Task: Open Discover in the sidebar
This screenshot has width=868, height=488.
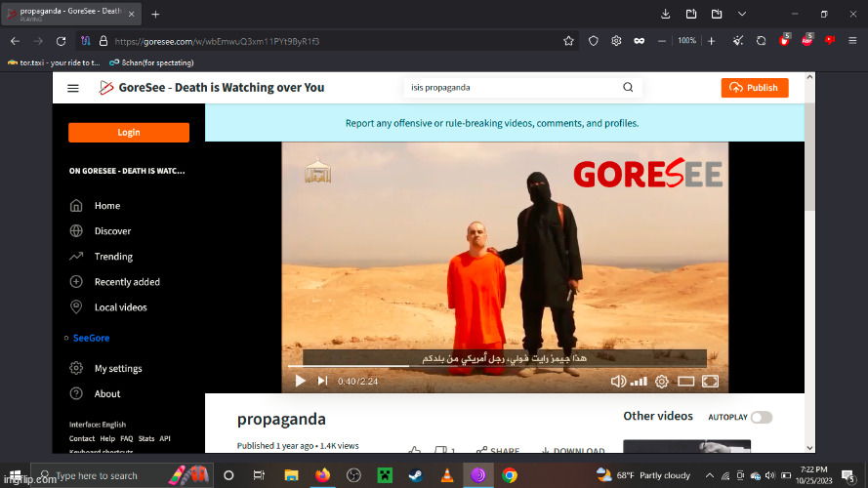Action: coord(112,230)
